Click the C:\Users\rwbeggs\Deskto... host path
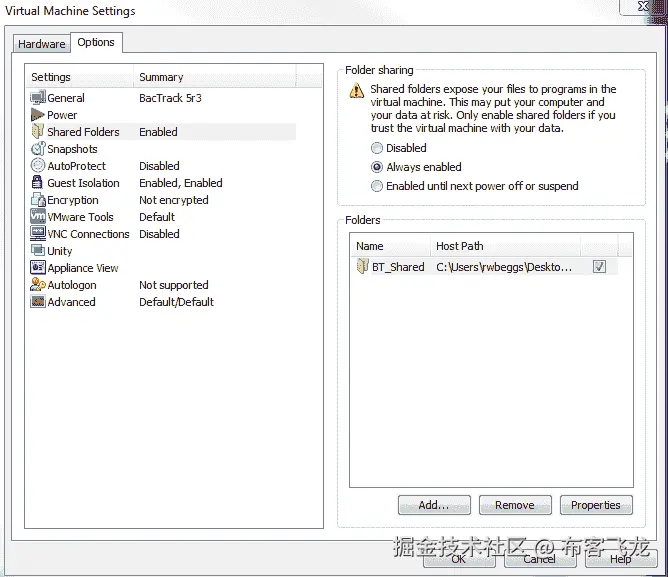Image resolution: width=668 pixels, height=577 pixels. (504, 267)
